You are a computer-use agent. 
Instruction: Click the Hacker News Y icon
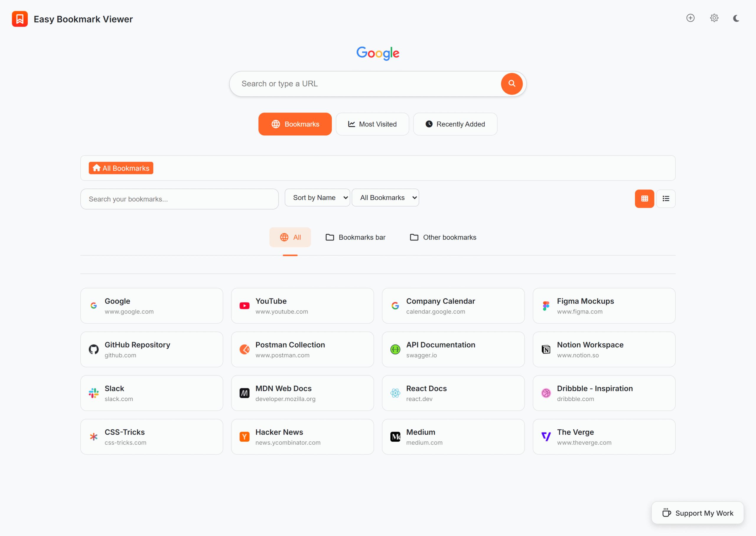[x=245, y=437]
